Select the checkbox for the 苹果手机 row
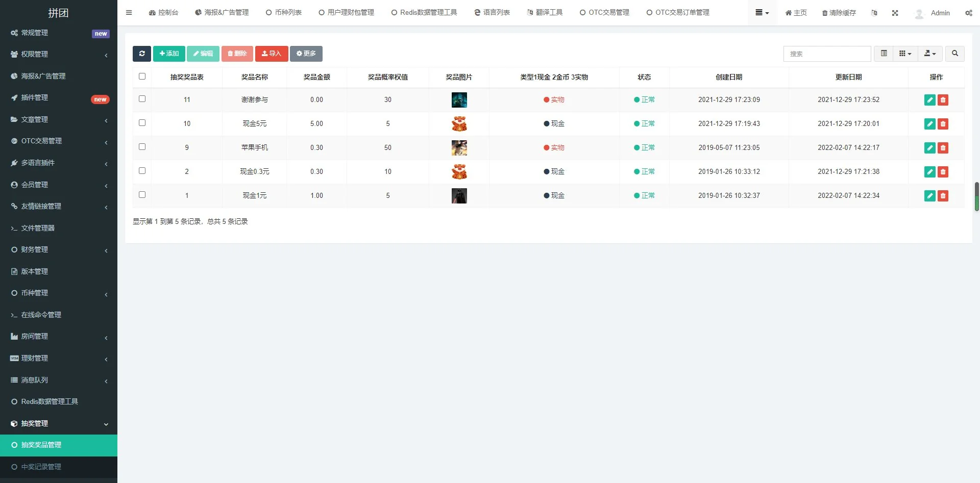The height and width of the screenshot is (483, 980). [142, 147]
